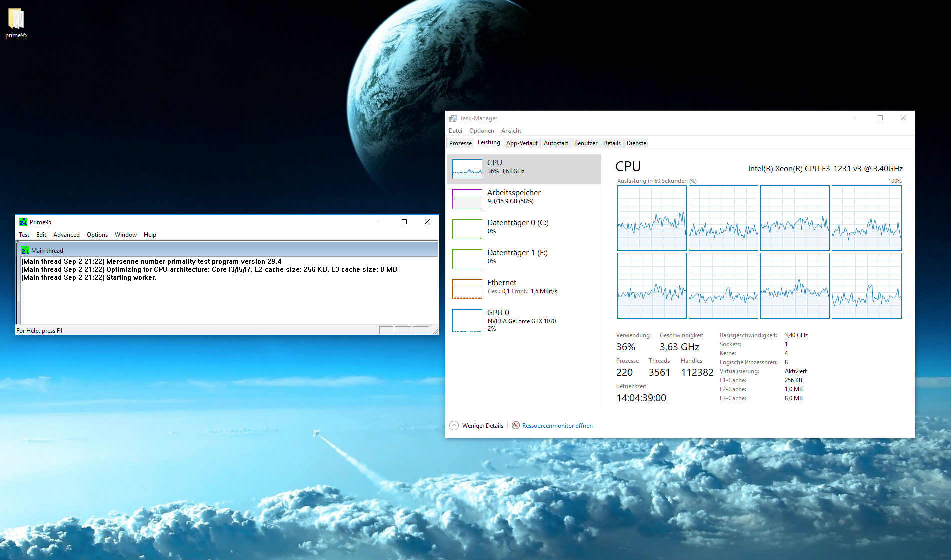This screenshot has height=560, width=951.
Task: Select the GPU 0 GeForce GTX 1070 entry
Action: tap(524, 320)
